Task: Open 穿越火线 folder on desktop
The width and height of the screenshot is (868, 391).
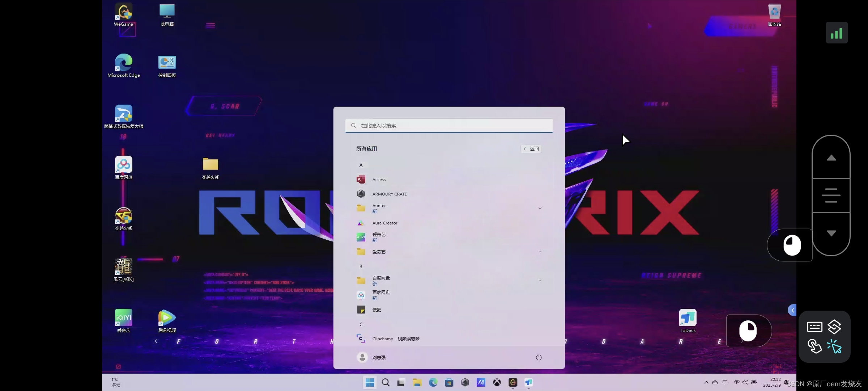Action: [210, 168]
